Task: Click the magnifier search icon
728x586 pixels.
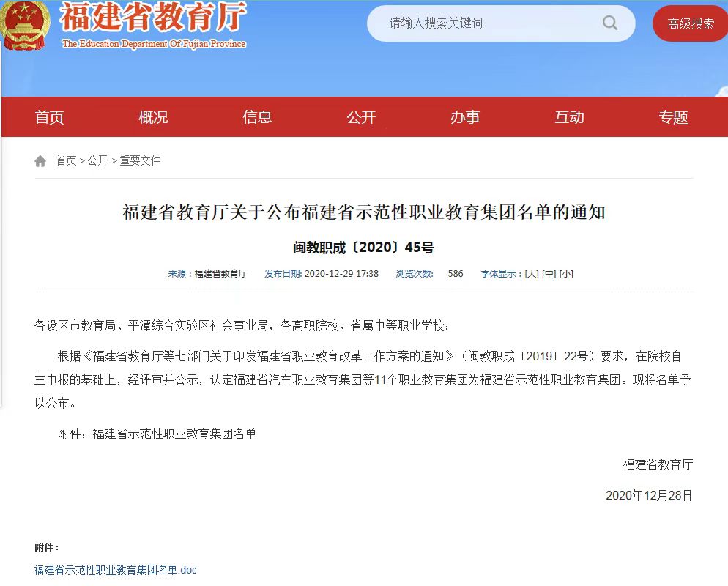Action: tap(609, 23)
